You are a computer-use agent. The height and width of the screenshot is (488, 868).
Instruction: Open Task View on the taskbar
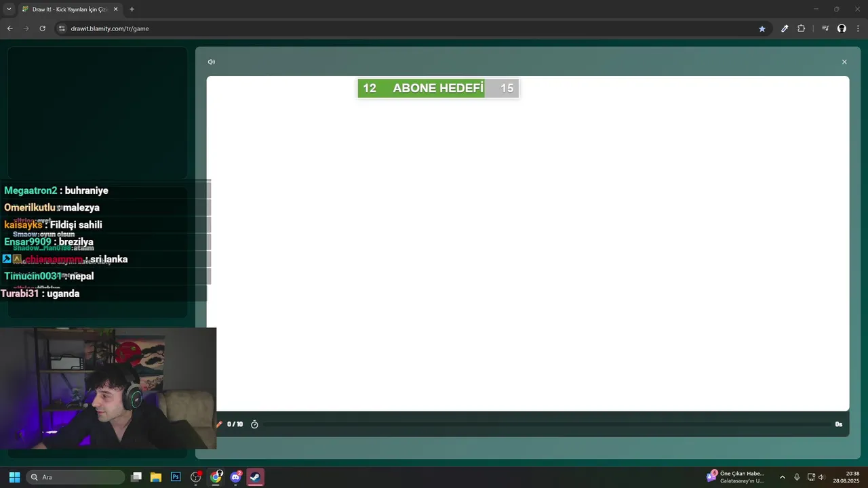point(136,477)
